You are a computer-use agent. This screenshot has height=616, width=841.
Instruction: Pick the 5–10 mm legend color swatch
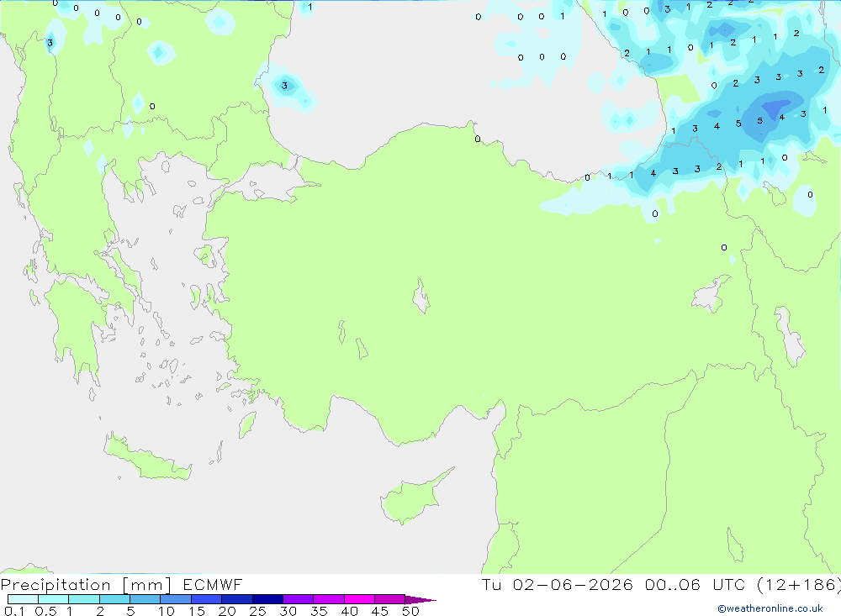145,599
